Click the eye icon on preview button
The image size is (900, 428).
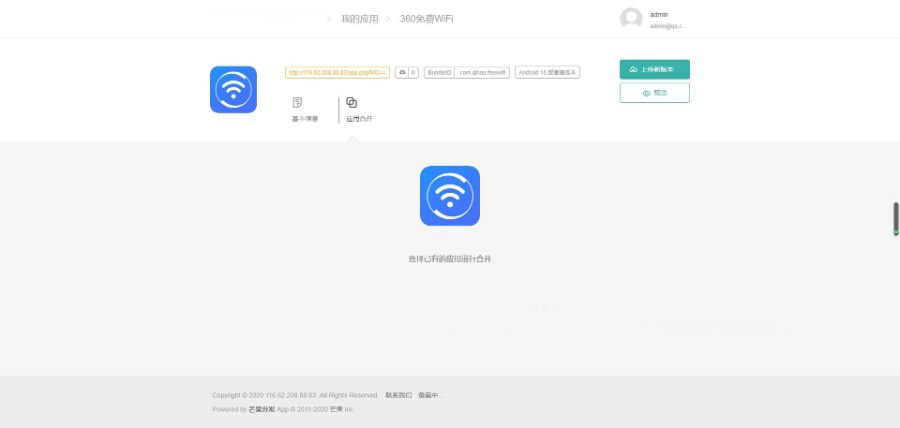[646, 93]
